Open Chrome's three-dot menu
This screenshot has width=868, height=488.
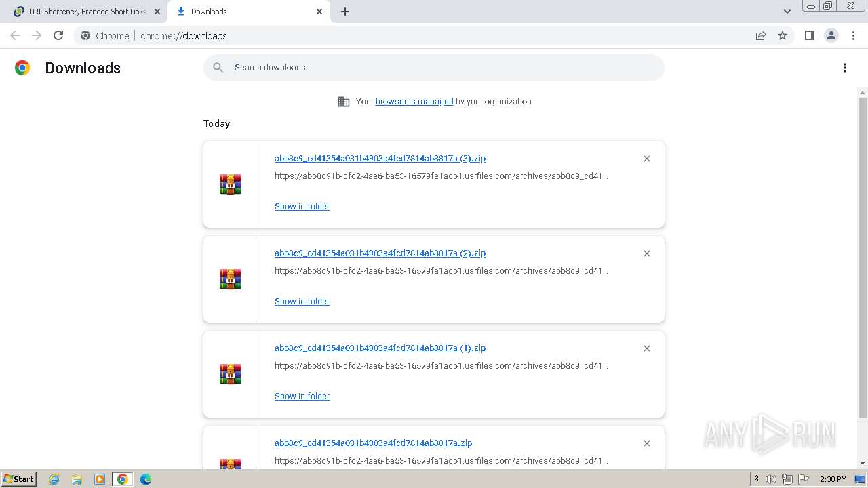(x=854, y=35)
